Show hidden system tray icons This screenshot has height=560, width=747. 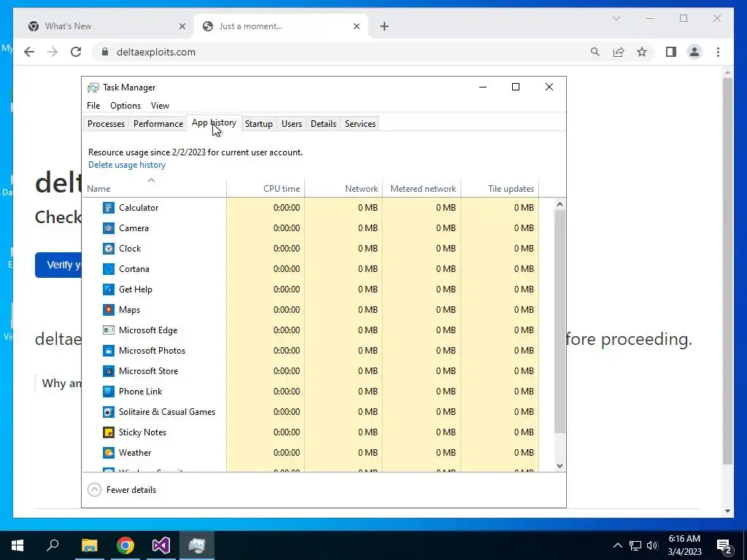pos(617,545)
